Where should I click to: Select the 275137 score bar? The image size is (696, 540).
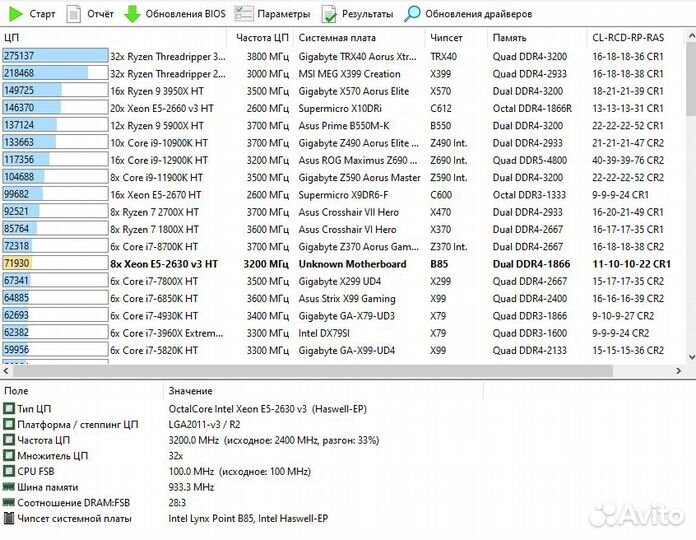point(55,56)
